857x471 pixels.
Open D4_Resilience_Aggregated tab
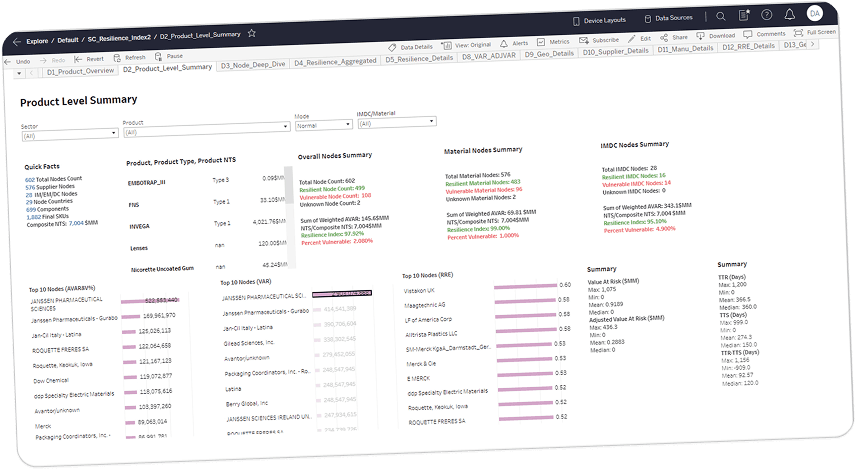pyautogui.click(x=335, y=62)
